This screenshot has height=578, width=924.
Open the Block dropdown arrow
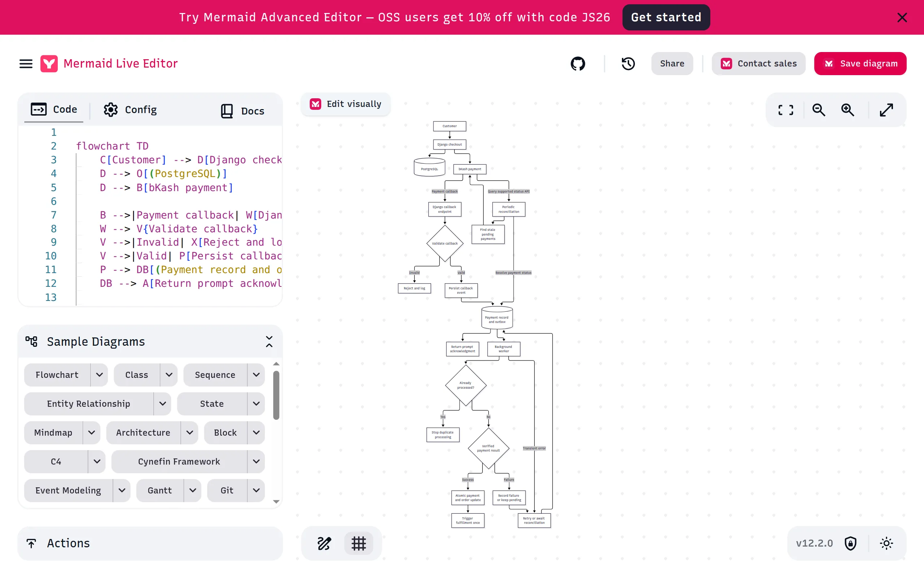pyautogui.click(x=256, y=433)
